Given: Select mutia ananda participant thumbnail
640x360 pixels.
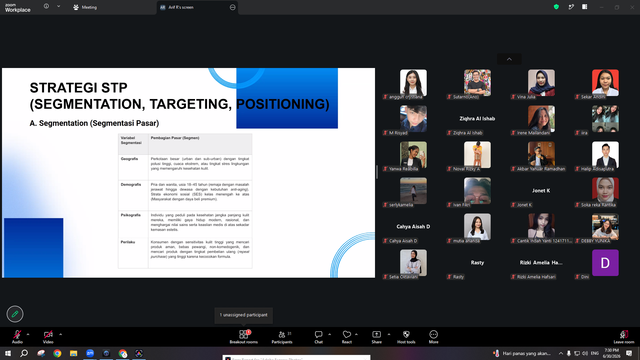Looking at the screenshot, I should click(477, 227).
